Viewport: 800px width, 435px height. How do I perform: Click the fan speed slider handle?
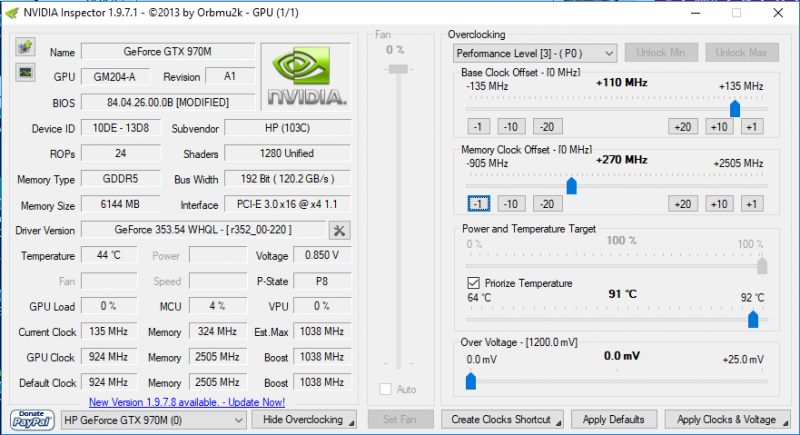click(x=398, y=69)
